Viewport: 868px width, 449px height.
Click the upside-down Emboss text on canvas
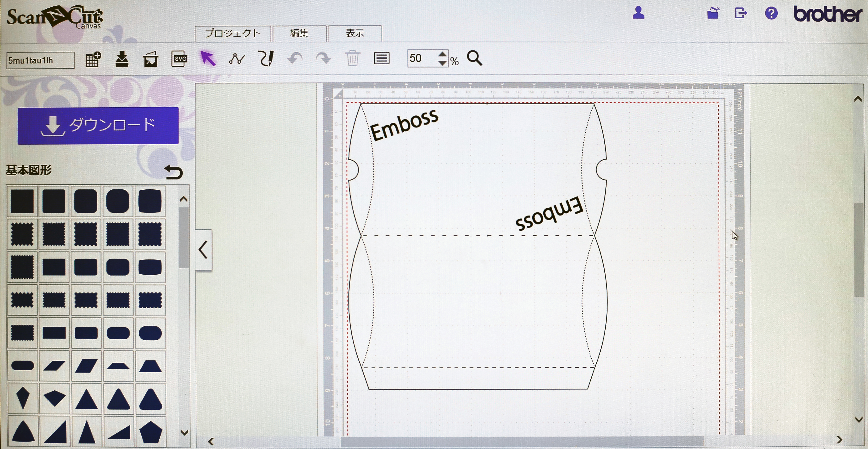pos(550,214)
